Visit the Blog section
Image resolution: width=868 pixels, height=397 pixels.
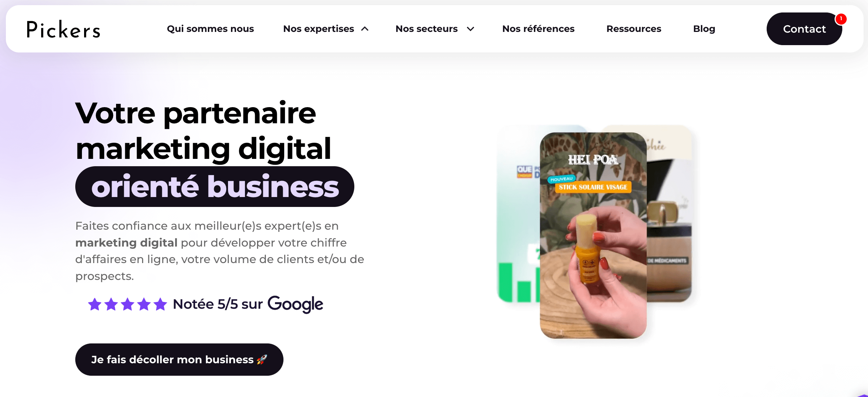(x=704, y=29)
